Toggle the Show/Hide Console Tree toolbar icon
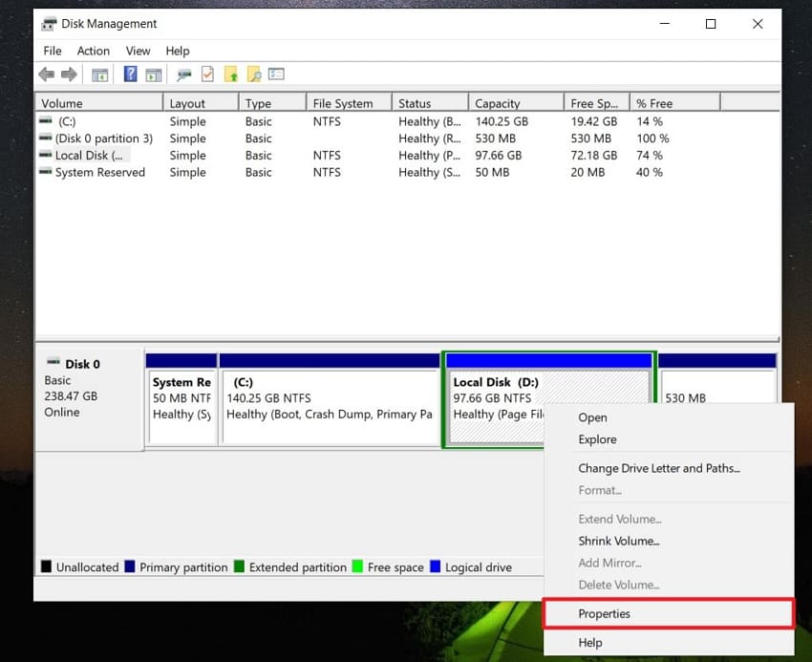This screenshot has width=812, height=662. point(99,75)
